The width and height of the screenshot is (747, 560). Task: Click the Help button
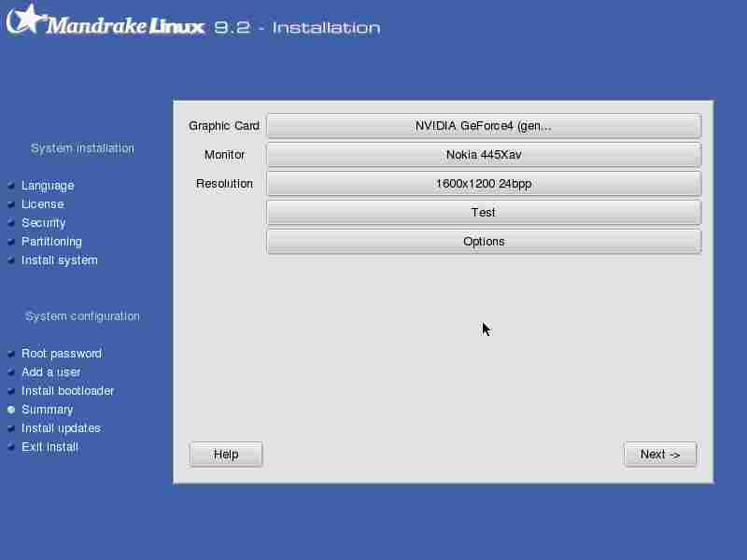click(x=226, y=455)
